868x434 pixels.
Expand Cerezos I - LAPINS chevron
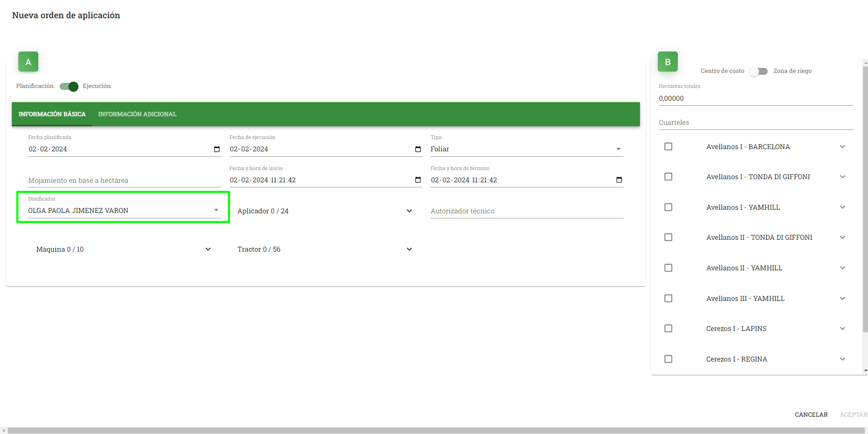pos(842,328)
